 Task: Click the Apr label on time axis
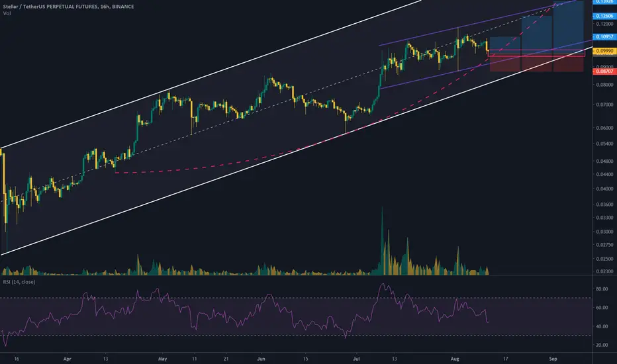coord(68,359)
